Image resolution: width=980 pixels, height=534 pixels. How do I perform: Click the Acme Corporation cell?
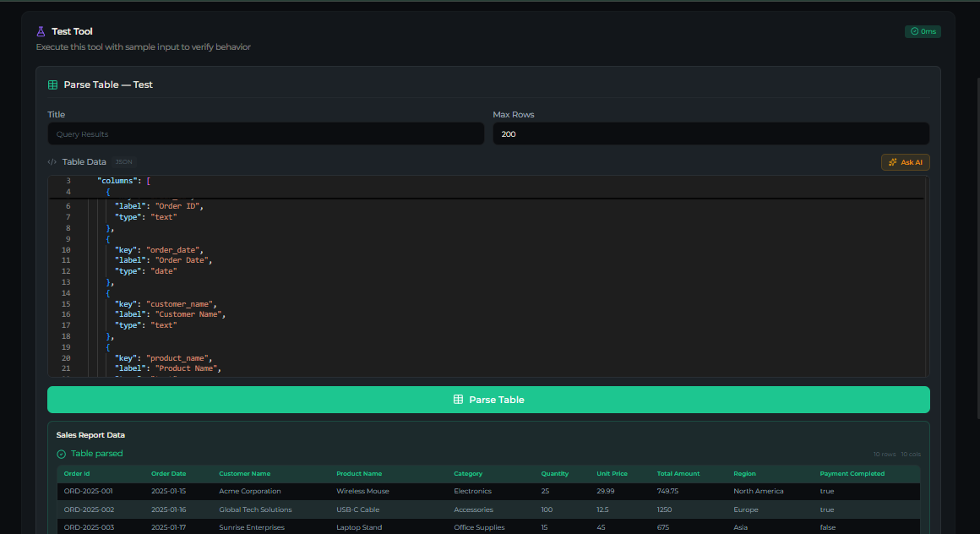[250, 491]
